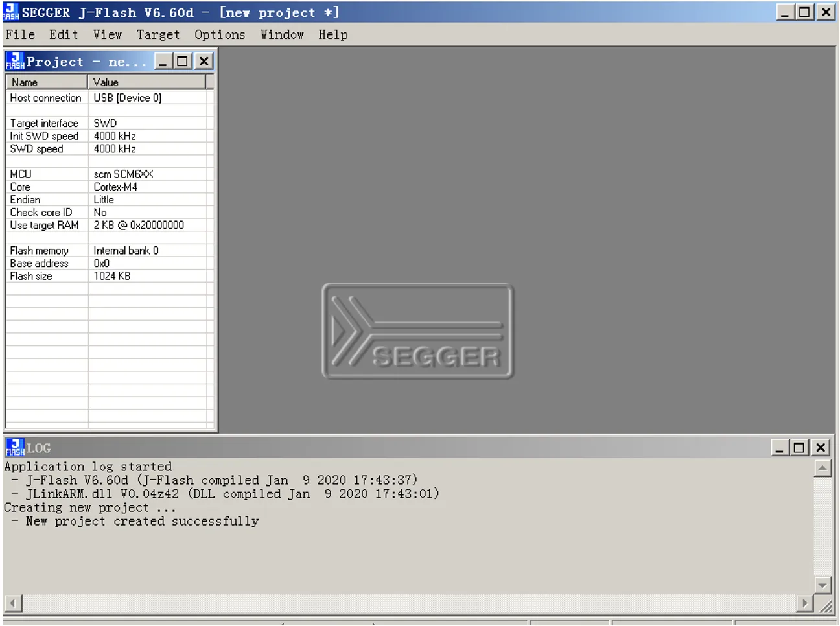
Task: Click the Value column header
Action: point(147,82)
